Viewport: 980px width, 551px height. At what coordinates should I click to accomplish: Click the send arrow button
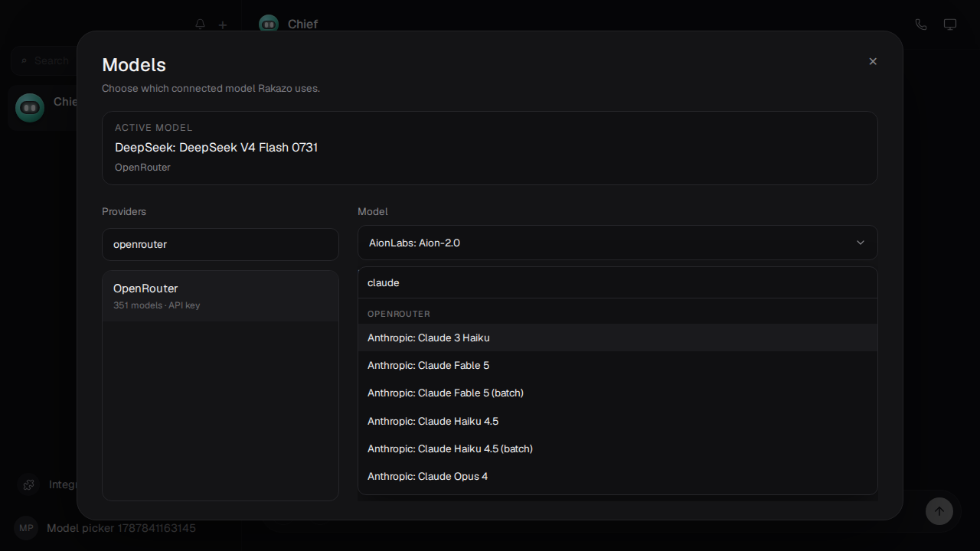pyautogui.click(x=939, y=511)
